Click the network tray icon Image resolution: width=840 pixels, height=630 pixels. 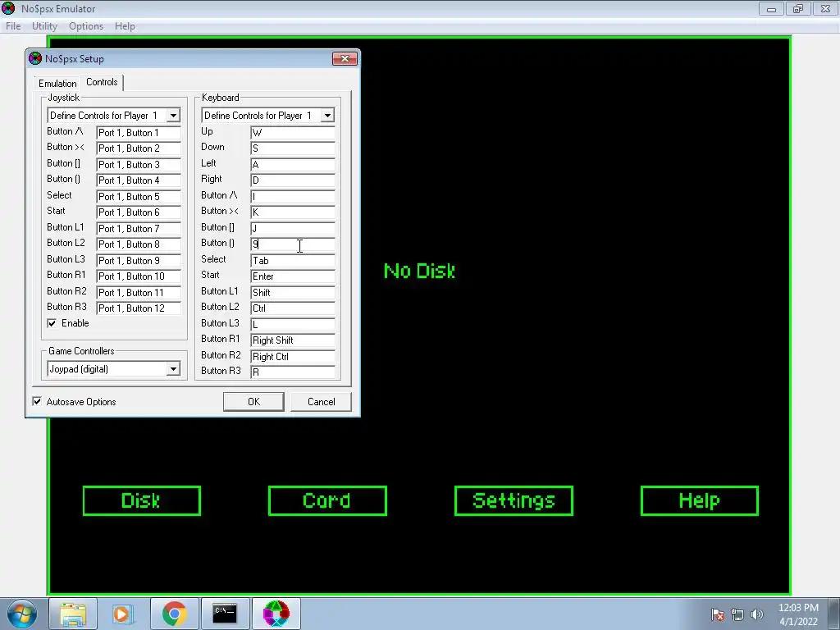(737, 615)
